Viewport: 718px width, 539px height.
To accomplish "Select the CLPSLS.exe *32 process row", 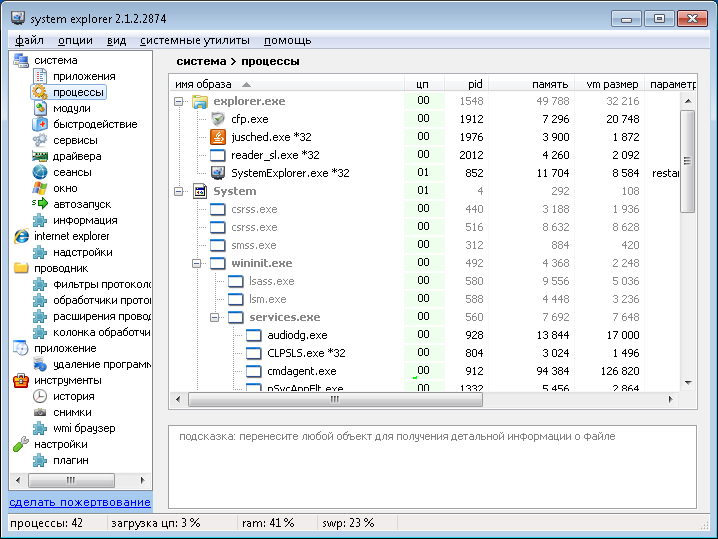I will tap(424, 353).
